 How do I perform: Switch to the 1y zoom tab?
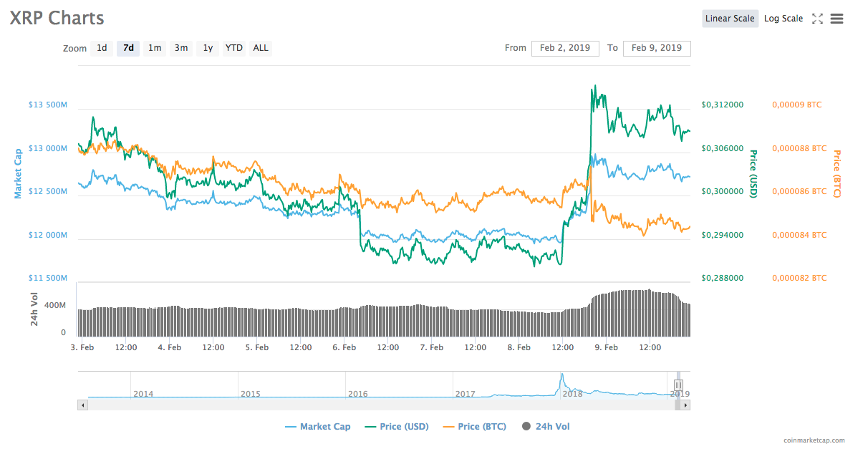[x=208, y=48]
